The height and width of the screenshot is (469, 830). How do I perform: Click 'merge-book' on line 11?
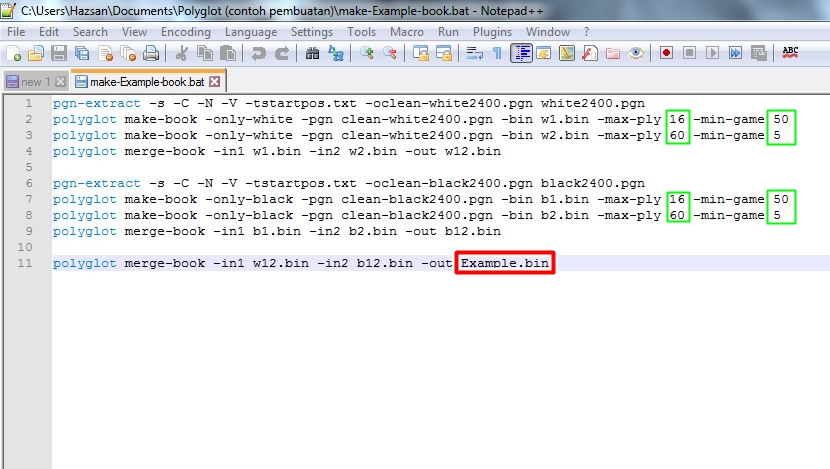pos(165,263)
